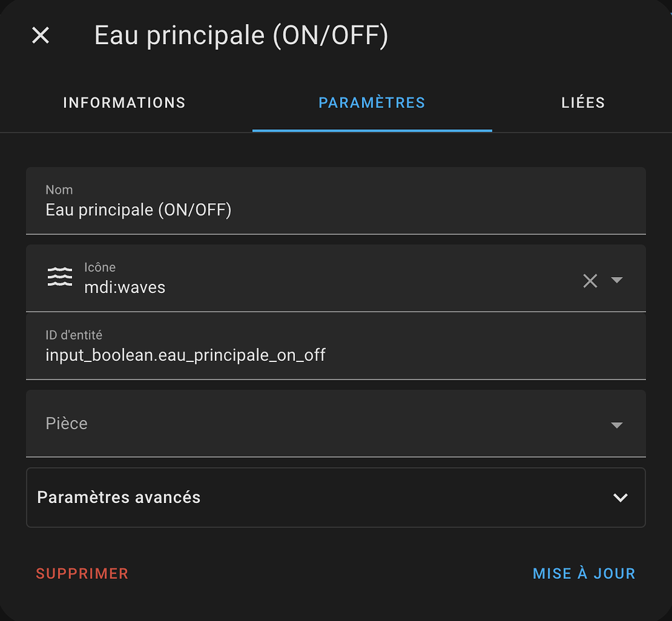
Task: Click the 'Nom' field label
Action: [x=59, y=190]
